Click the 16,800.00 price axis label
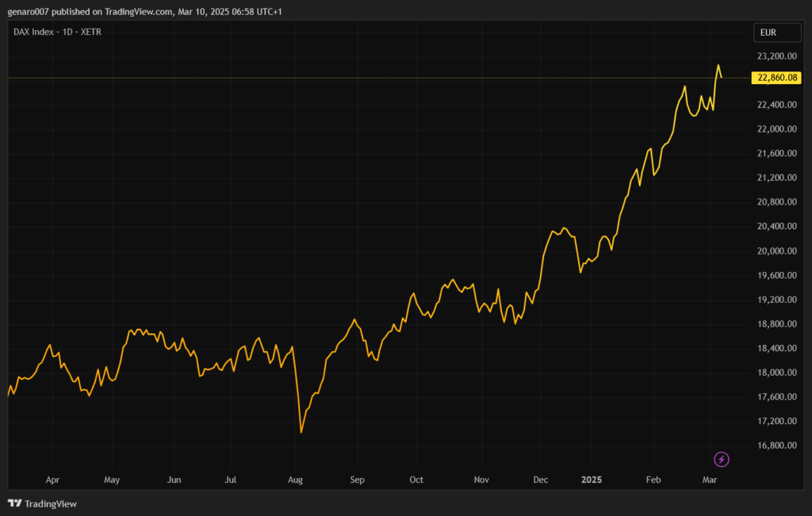Viewport: 812px width, 516px height. point(776,445)
